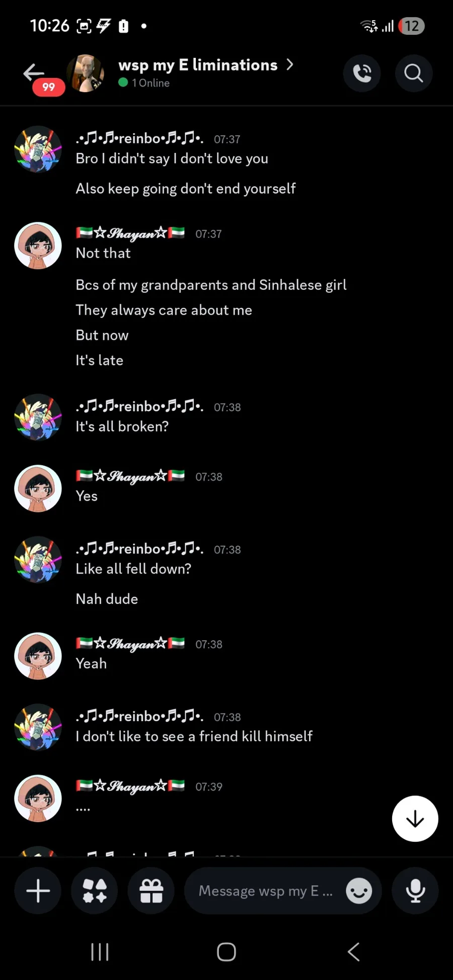Open the search magnifier icon
Image resolution: width=453 pixels, height=980 pixels.
(414, 73)
